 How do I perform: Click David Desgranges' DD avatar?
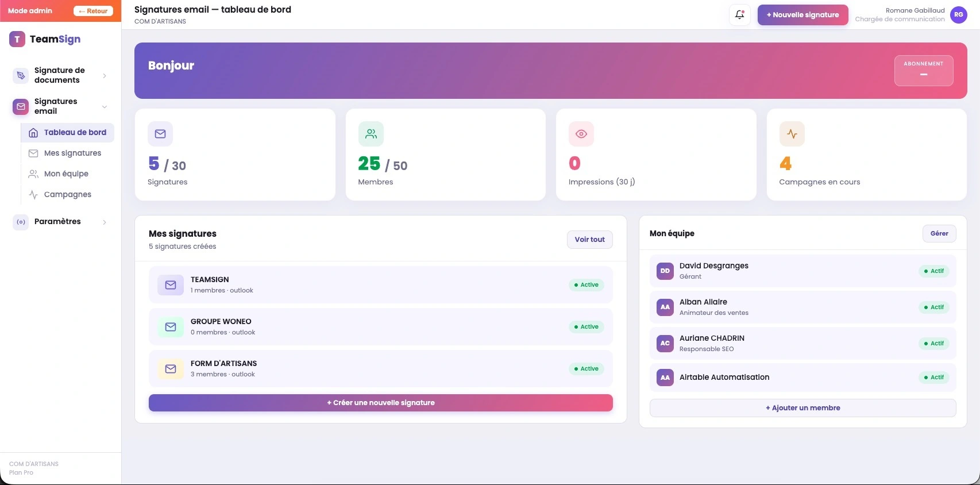(665, 271)
